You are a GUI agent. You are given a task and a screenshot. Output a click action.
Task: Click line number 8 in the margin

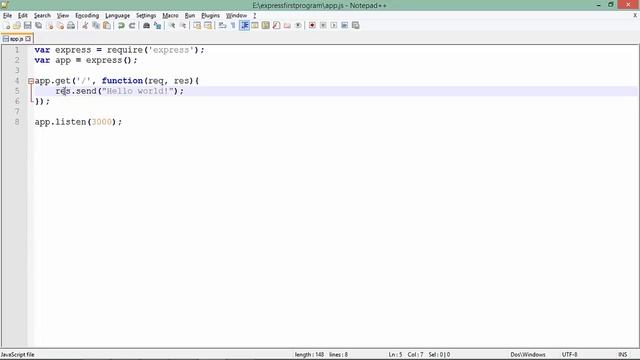17,122
